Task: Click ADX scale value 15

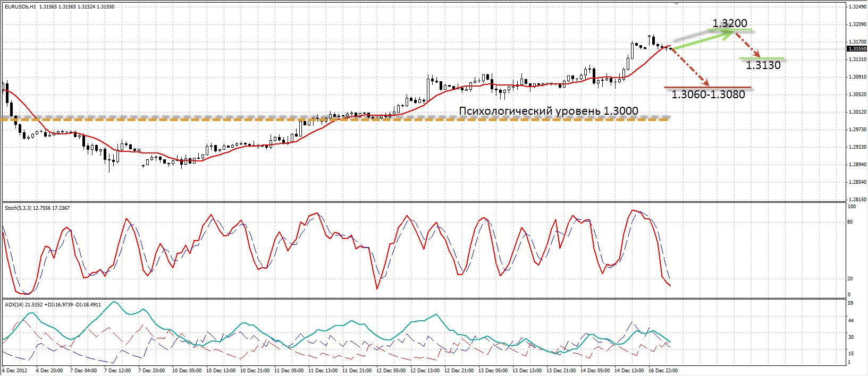Action: click(850, 354)
